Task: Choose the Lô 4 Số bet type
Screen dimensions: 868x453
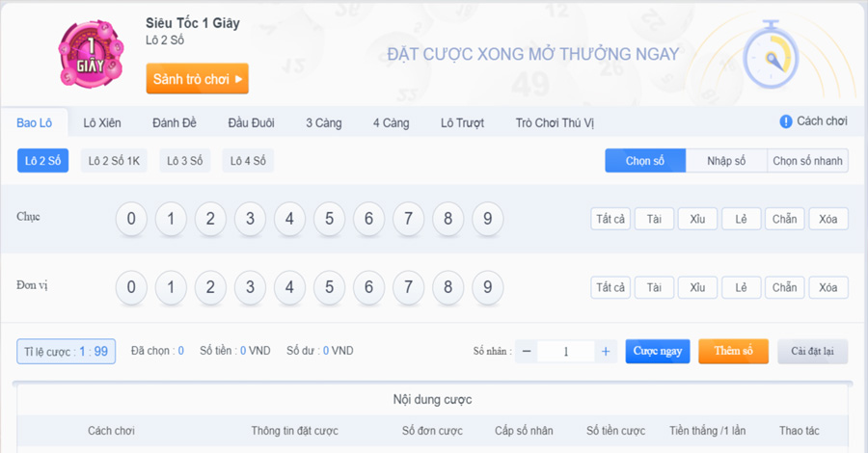Action: pyautogui.click(x=248, y=161)
